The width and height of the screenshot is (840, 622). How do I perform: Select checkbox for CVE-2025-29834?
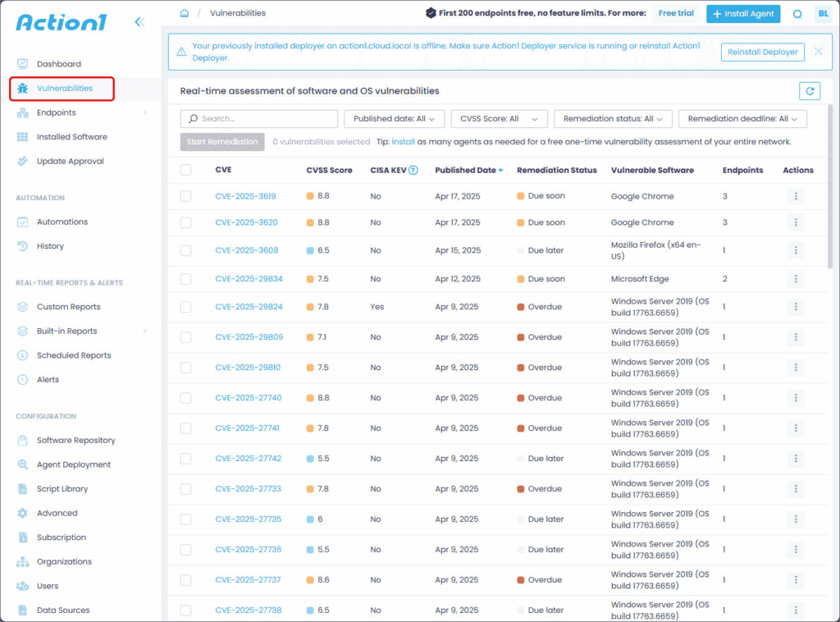pos(186,279)
